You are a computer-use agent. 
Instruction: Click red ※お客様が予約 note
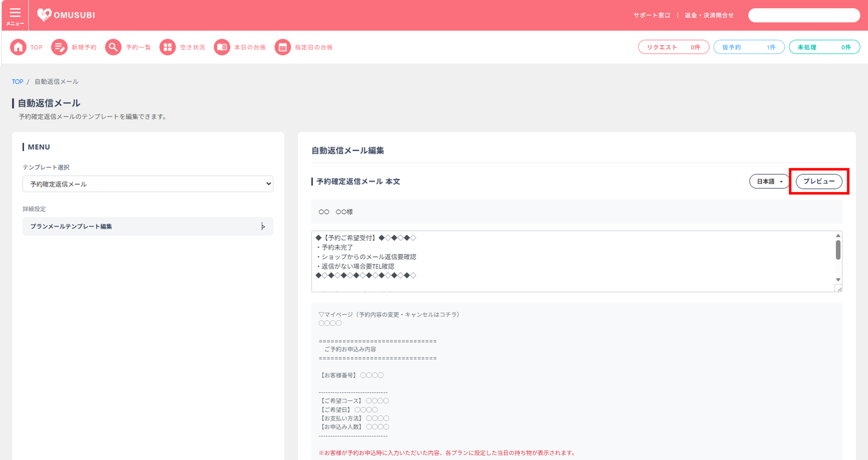[447, 453]
